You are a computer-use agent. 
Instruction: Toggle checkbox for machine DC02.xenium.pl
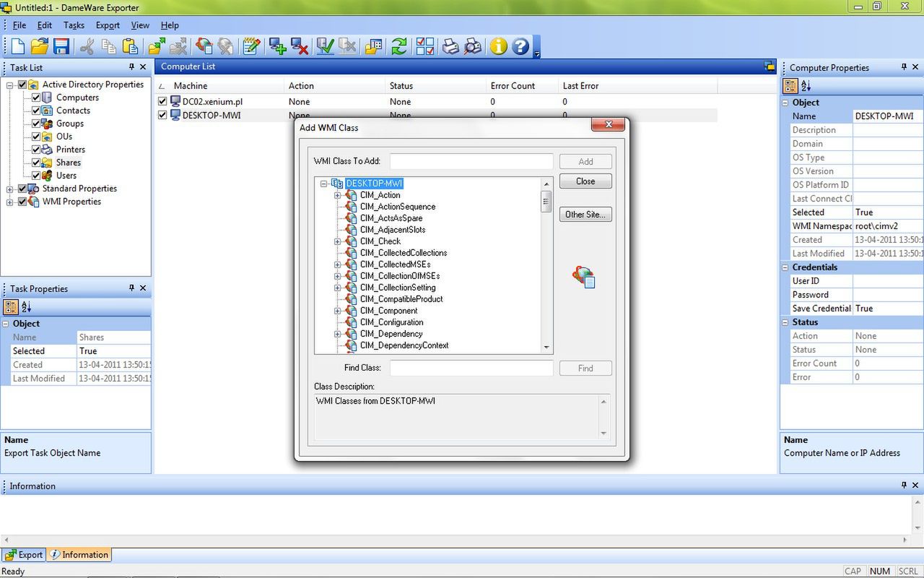[162, 102]
